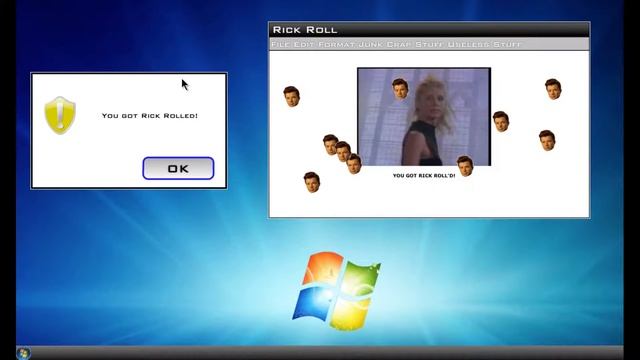The image size is (640, 360).
Task: Open the Crap menu
Action: (399, 44)
